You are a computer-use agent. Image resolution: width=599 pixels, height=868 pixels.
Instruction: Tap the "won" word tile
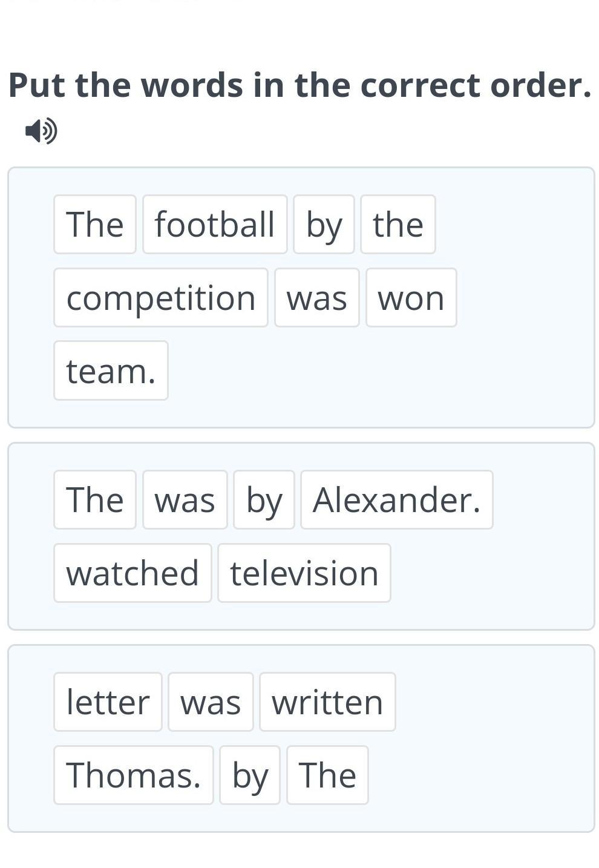(x=411, y=298)
